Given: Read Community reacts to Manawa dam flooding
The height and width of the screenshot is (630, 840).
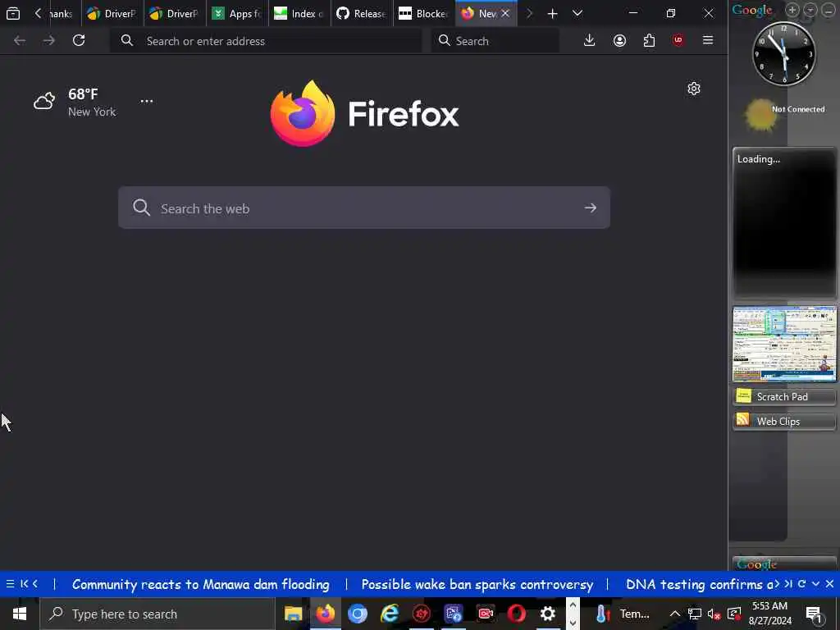Looking at the screenshot, I should click(x=200, y=584).
